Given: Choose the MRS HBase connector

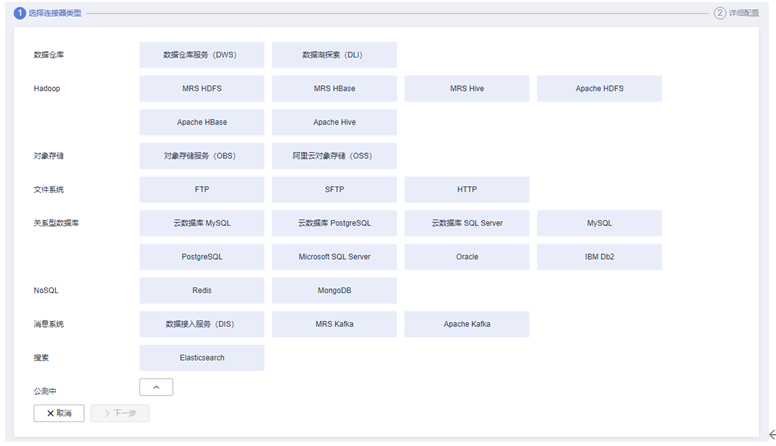Looking at the screenshot, I should click(x=334, y=89).
